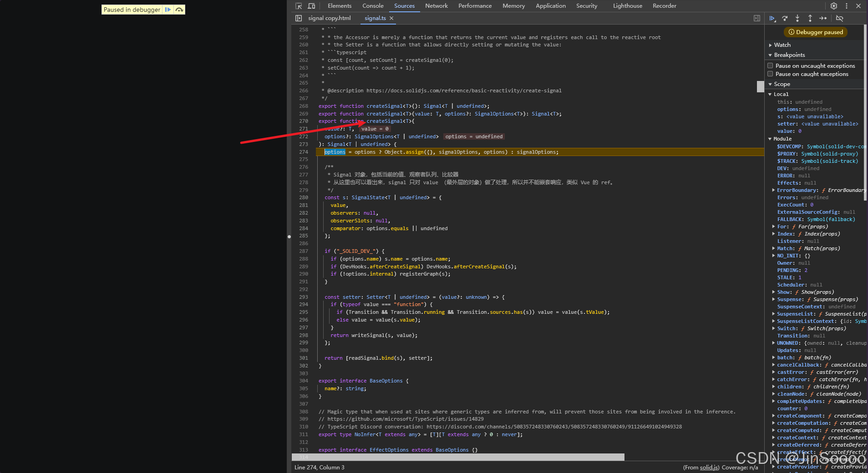Open the Application tab

551,6
